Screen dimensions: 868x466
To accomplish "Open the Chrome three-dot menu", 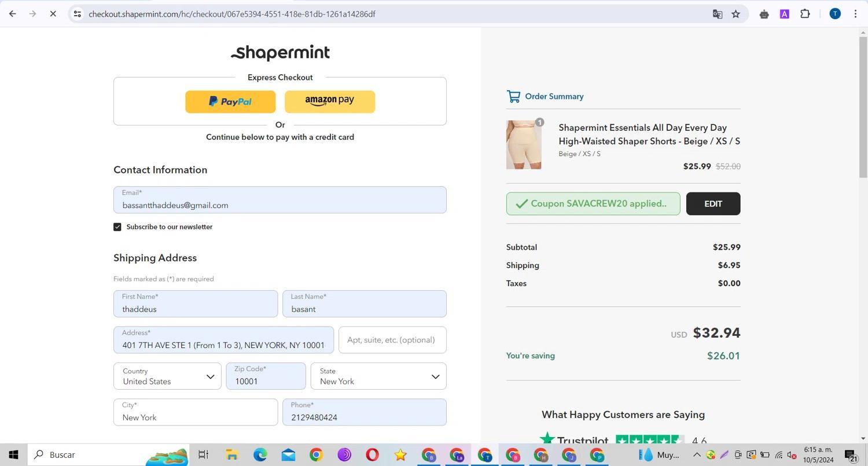I will (855, 14).
